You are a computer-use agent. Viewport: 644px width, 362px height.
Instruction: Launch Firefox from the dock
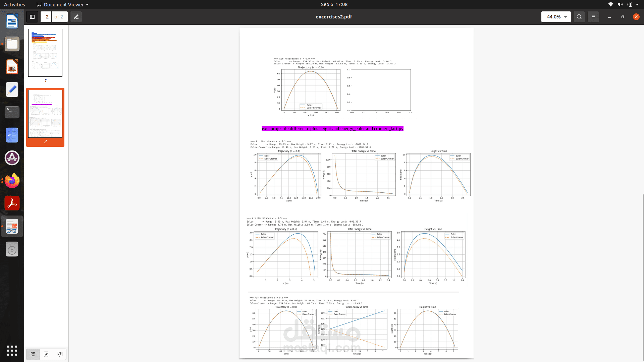[12, 181]
